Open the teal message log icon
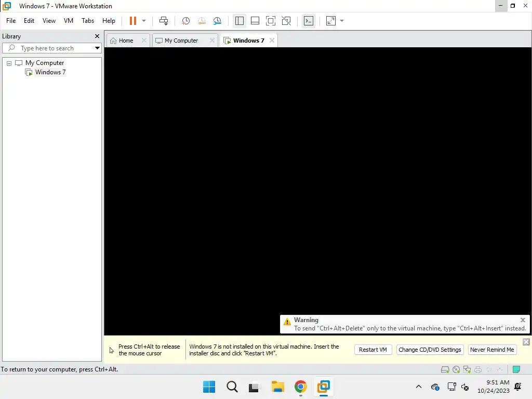 516,369
